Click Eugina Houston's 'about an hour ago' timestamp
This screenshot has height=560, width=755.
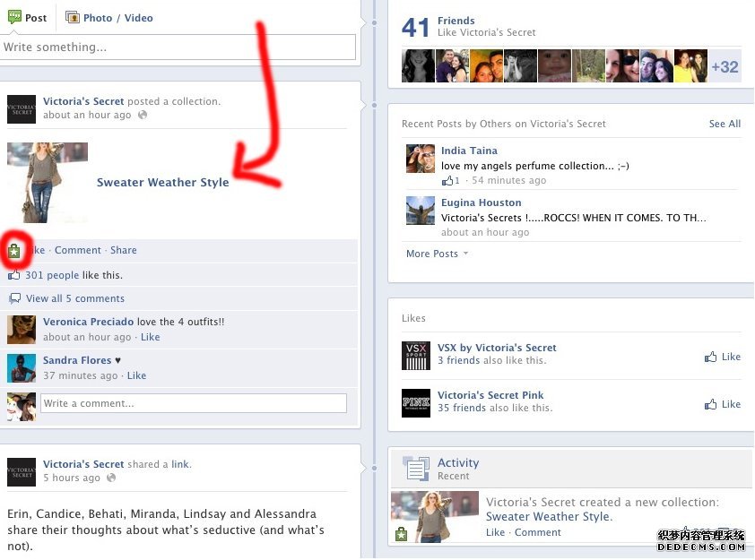point(485,232)
